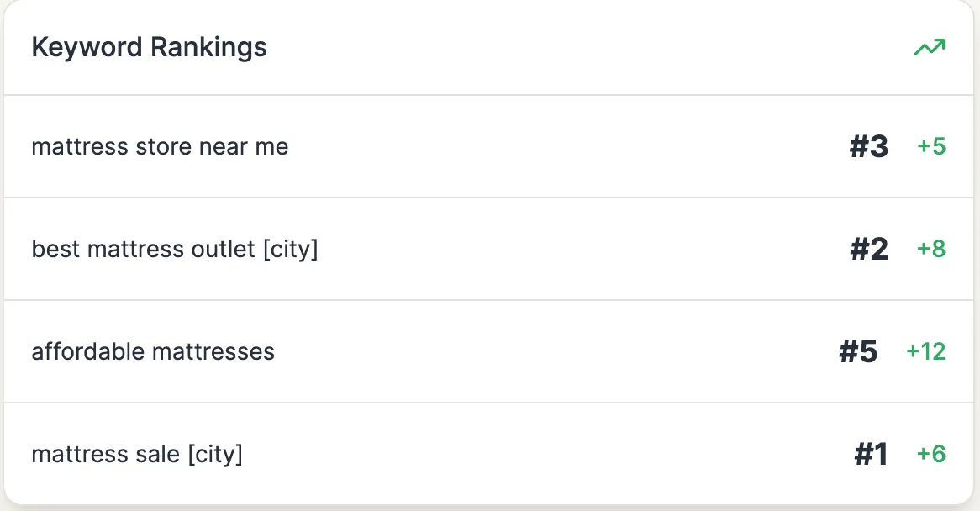Click the 'affordable mattresses' keyword text

153,351
